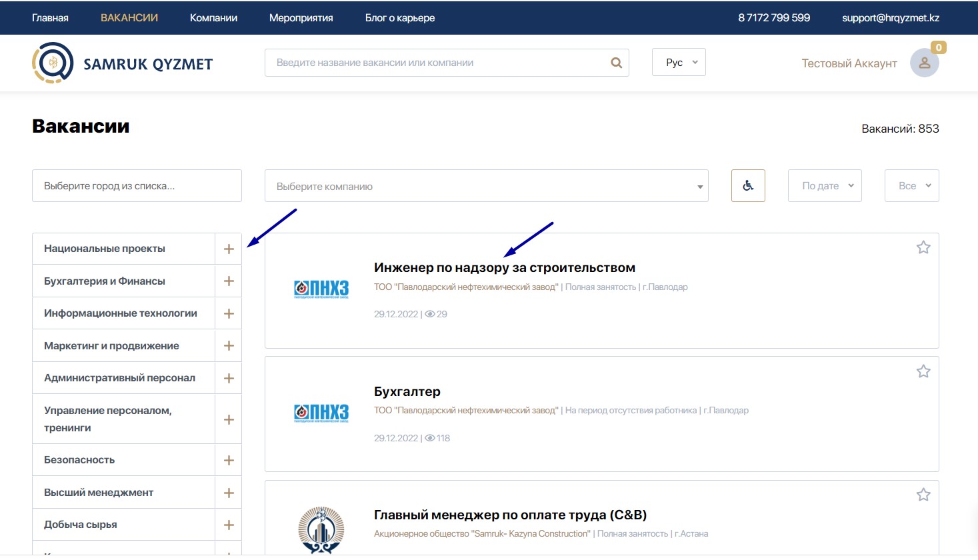978x560 pixels.
Task: Favorite the Бухгалтер vacancy star
Action: click(x=923, y=371)
